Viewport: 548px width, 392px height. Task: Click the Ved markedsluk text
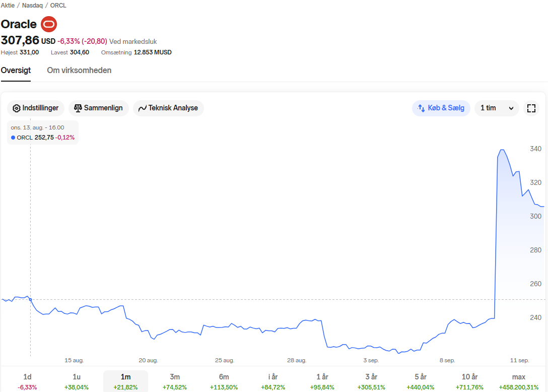coord(133,42)
